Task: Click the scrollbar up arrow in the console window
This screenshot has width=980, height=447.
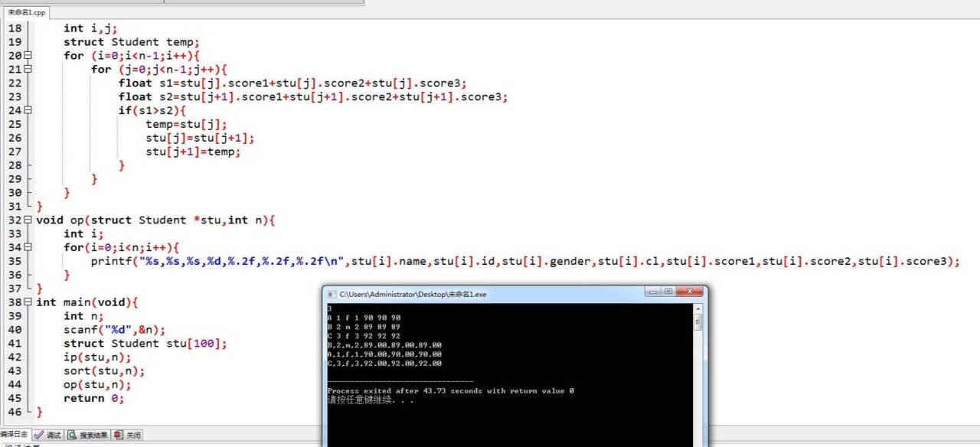Action: click(697, 309)
